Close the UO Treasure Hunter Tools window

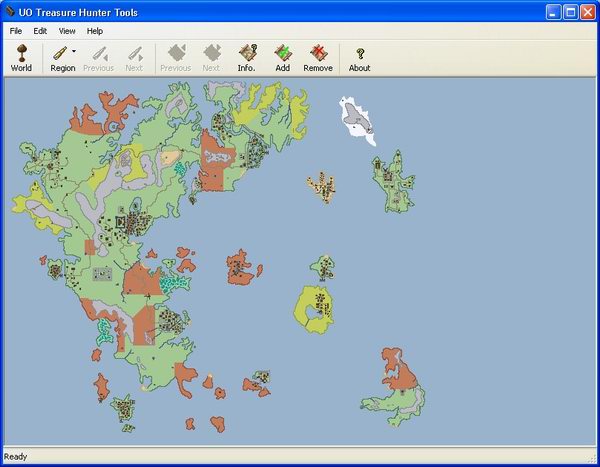[x=588, y=12]
